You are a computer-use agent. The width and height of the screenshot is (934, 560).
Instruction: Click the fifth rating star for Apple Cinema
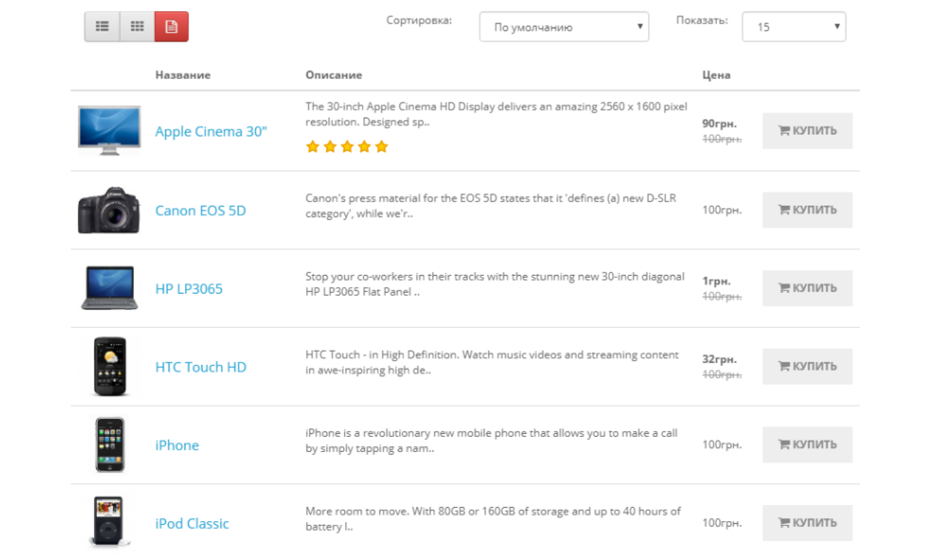tap(382, 146)
